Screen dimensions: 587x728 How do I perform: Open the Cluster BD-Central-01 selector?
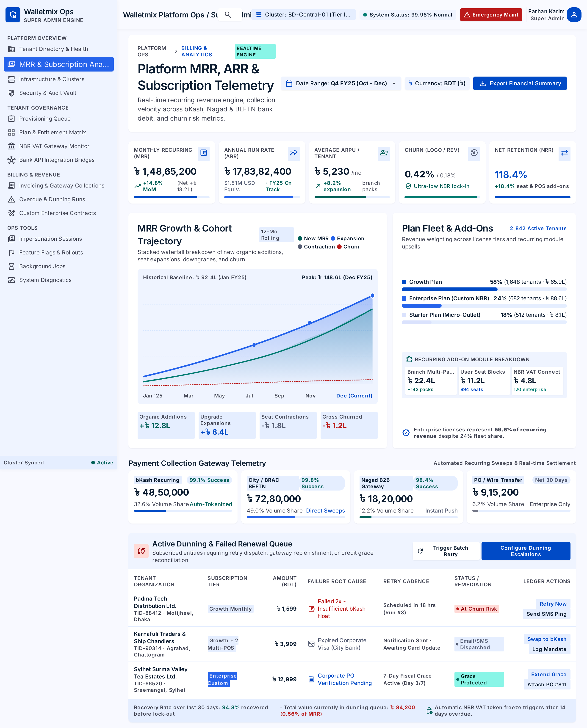coord(303,15)
